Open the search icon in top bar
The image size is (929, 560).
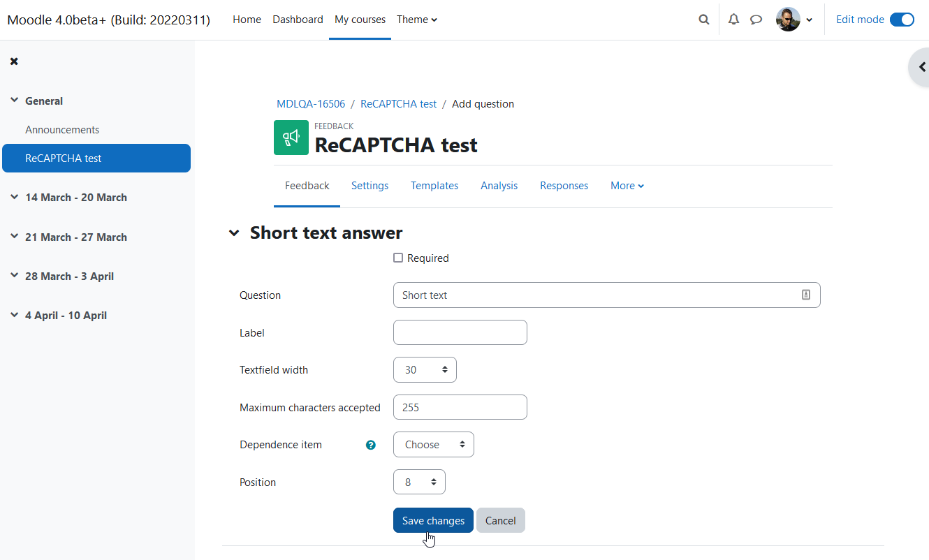click(703, 20)
